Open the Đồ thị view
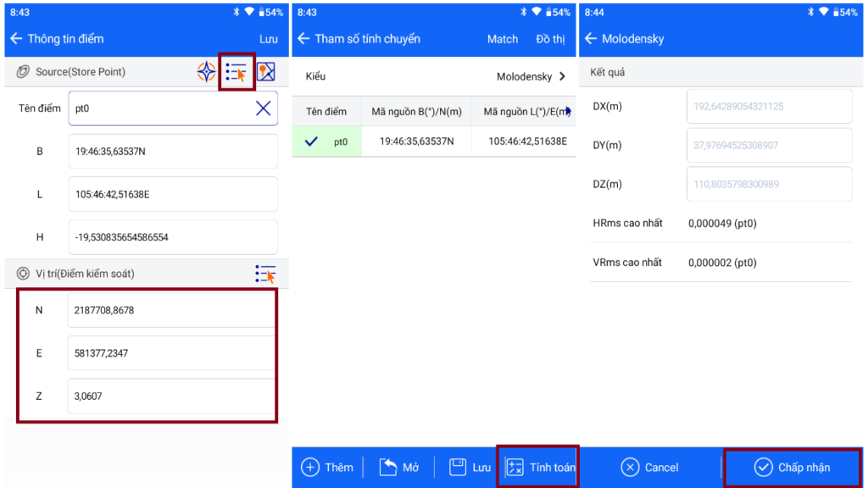The height and width of the screenshot is (488, 868). coord(552,39)
